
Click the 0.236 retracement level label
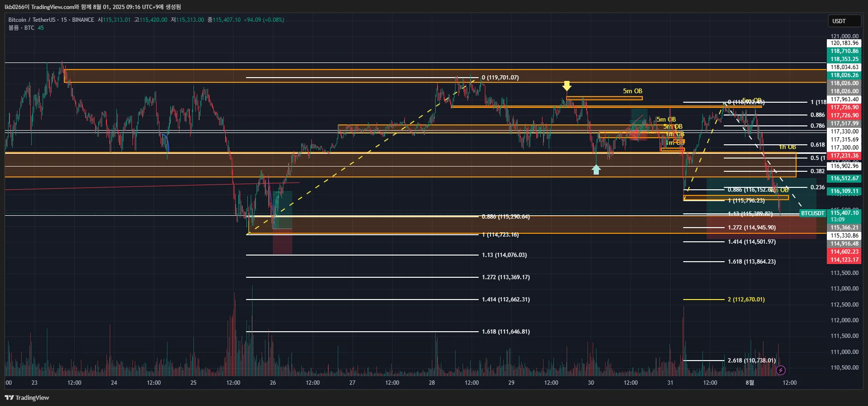(x=817, y=187)
